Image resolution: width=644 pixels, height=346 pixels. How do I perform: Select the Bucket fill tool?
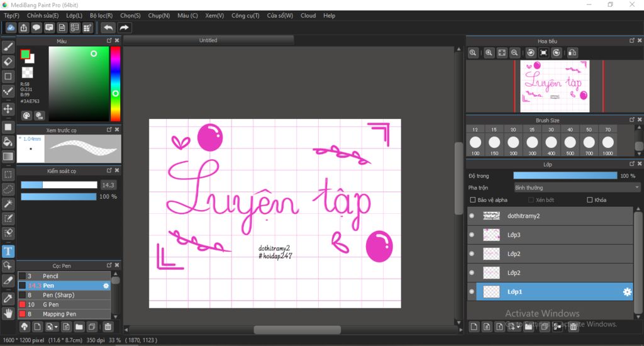8,142
